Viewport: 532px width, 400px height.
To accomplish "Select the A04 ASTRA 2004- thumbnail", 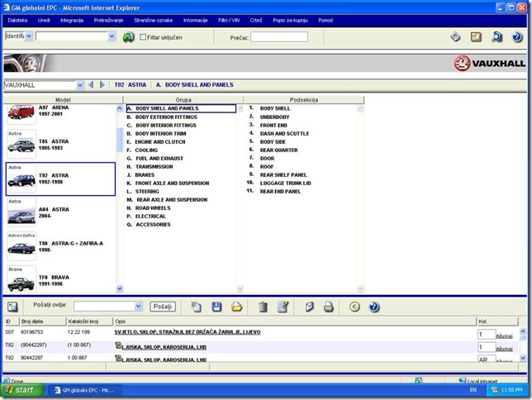I will click(x=21, y=212).
